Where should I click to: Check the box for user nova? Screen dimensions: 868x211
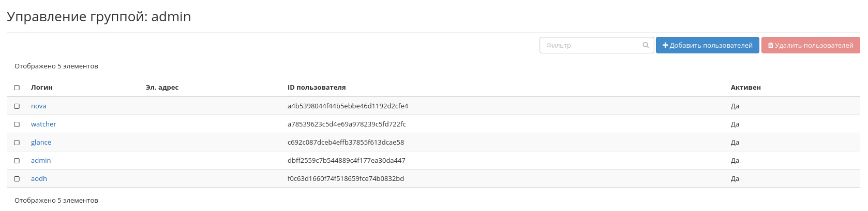tap(17, 106)
